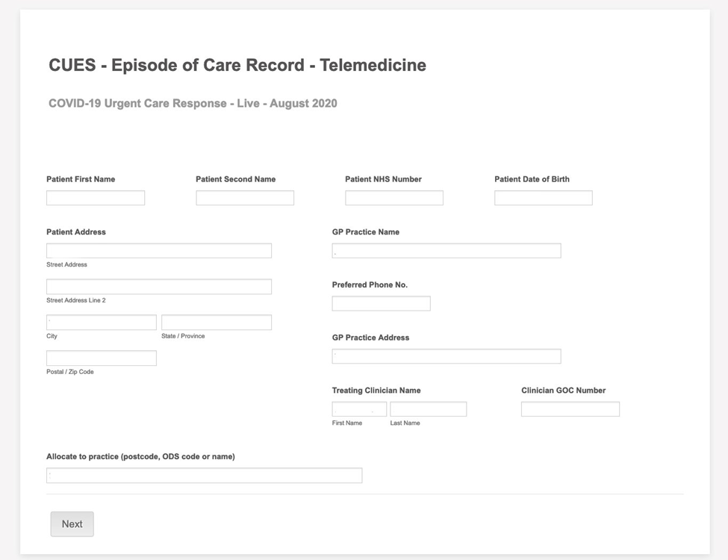Select Treating Clinician First Name box
This screenshot has width=728, height=560.
coord(359,409)
